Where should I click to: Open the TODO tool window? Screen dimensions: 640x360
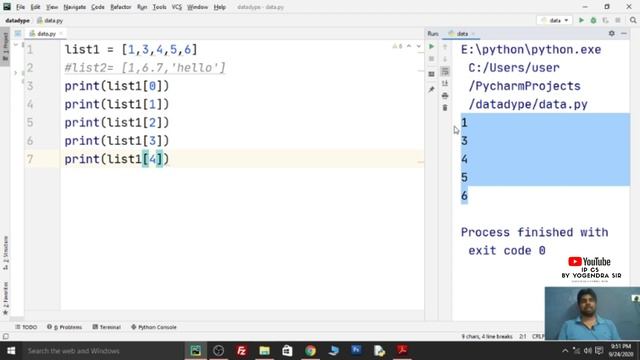(26, 327)
